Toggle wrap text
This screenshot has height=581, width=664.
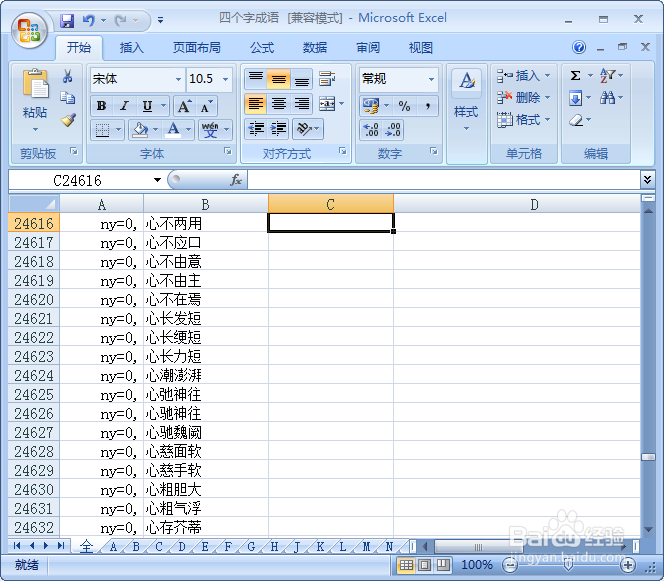pyautogui.click(x=327, y=79)
